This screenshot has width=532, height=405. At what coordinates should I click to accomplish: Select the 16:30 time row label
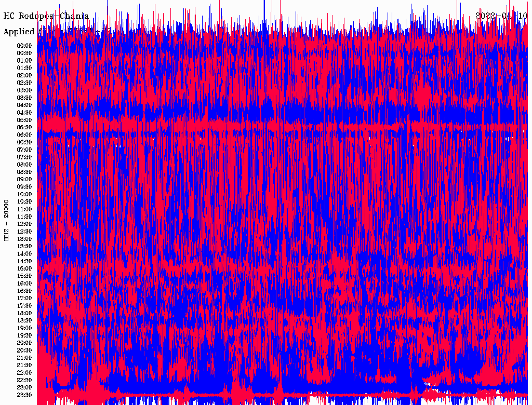click(24, 291)
